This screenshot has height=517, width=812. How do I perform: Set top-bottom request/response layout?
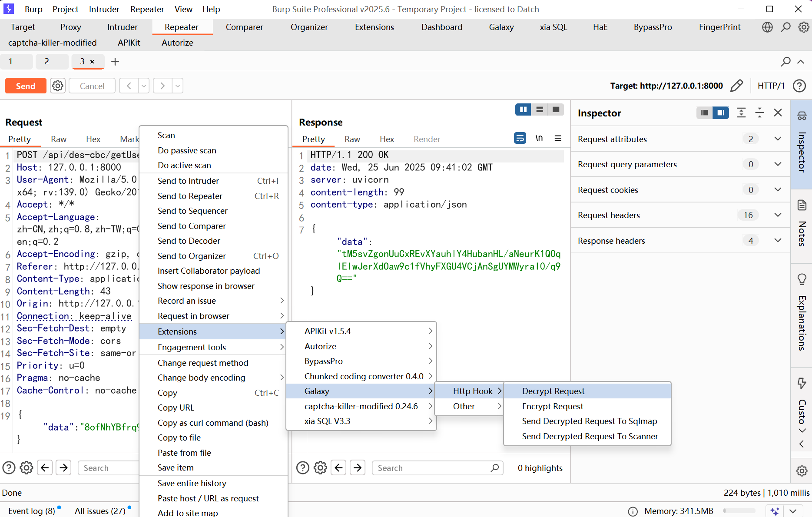click(540, 109)
